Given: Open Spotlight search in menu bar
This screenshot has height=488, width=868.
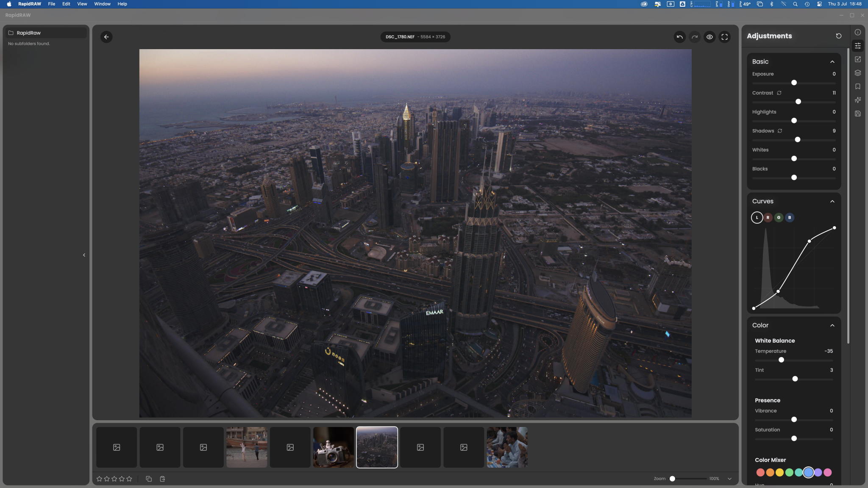Looking at the screenshot, I should 795,4.
